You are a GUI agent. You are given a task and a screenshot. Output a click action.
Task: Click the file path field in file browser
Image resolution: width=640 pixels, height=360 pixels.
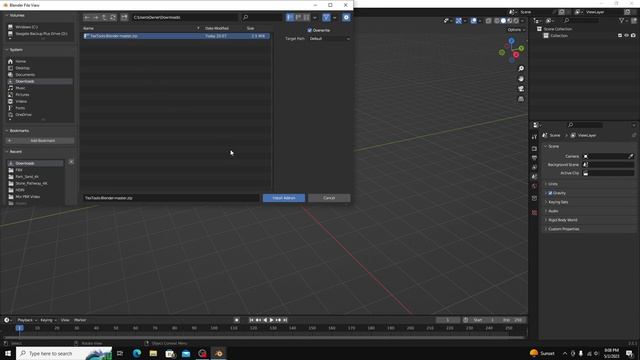[x=184, y=18]
